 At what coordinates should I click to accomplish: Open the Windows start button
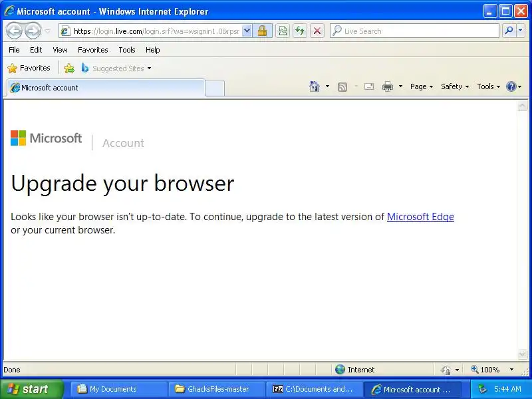pyautogui.click(x=31, y=389)
